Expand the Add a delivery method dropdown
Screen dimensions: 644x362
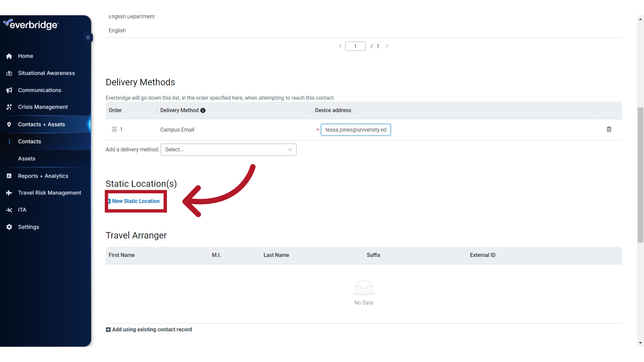(x=228, y=149)
